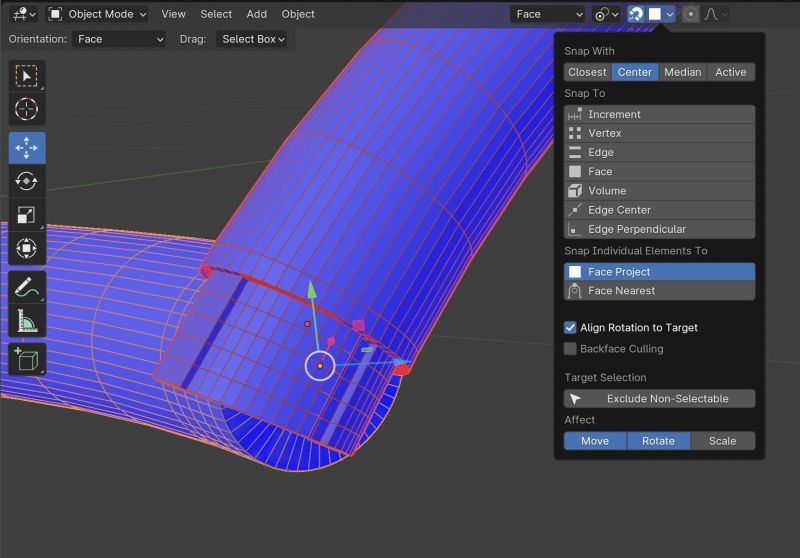Enable Edge snapping
The height and width of the screenshot is (558, 800).
click(659, 153)
